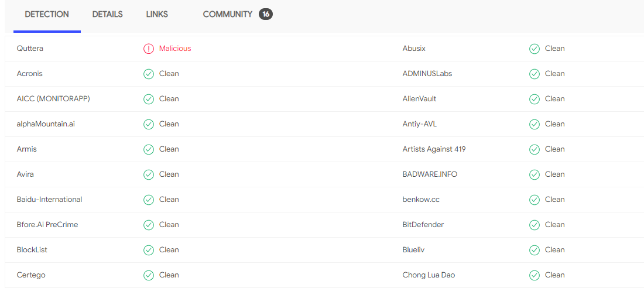Select the Quttera vendor name
This screenshot has height=288, width=644.
coord(30,49)
